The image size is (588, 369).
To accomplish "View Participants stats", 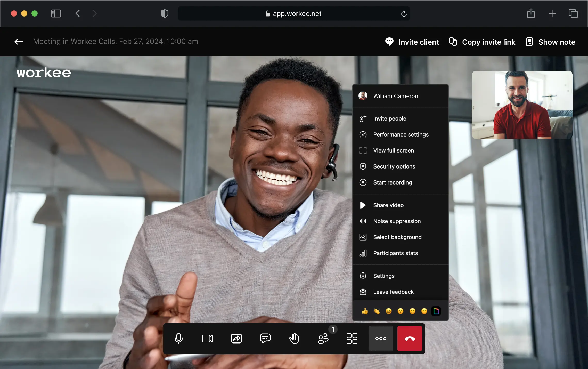I will (x=395, y=253).
